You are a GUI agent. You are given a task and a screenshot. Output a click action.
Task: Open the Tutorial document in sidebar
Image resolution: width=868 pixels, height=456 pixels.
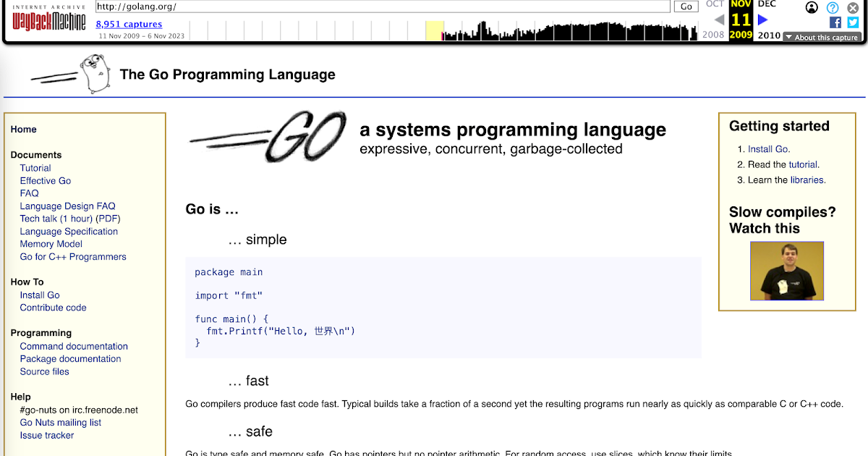click(35, 168)
